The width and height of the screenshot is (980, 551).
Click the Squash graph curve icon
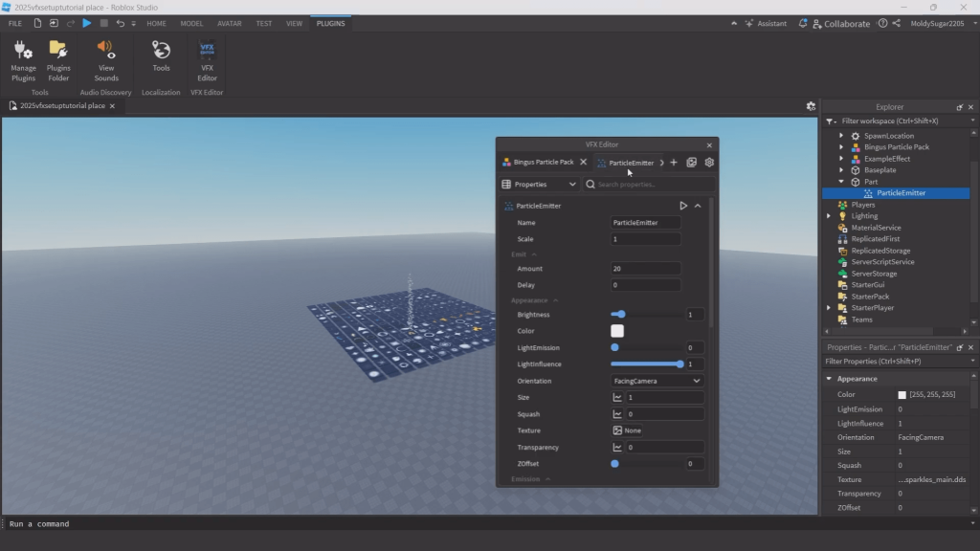pyautogui.click(x=617, y=413)
